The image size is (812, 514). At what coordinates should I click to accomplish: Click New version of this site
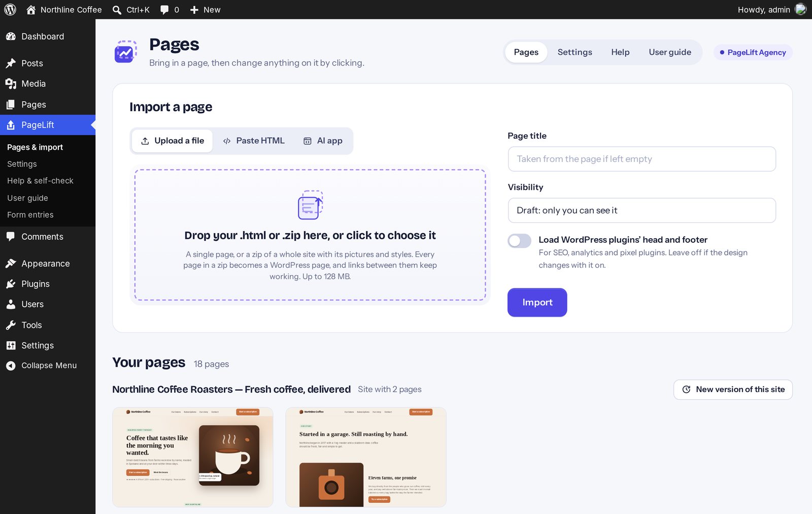pyautogui.click(x=733, y=390)
